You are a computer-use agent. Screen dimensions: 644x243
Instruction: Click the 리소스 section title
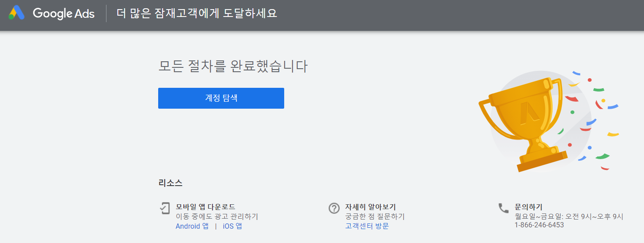click(170, 183)
